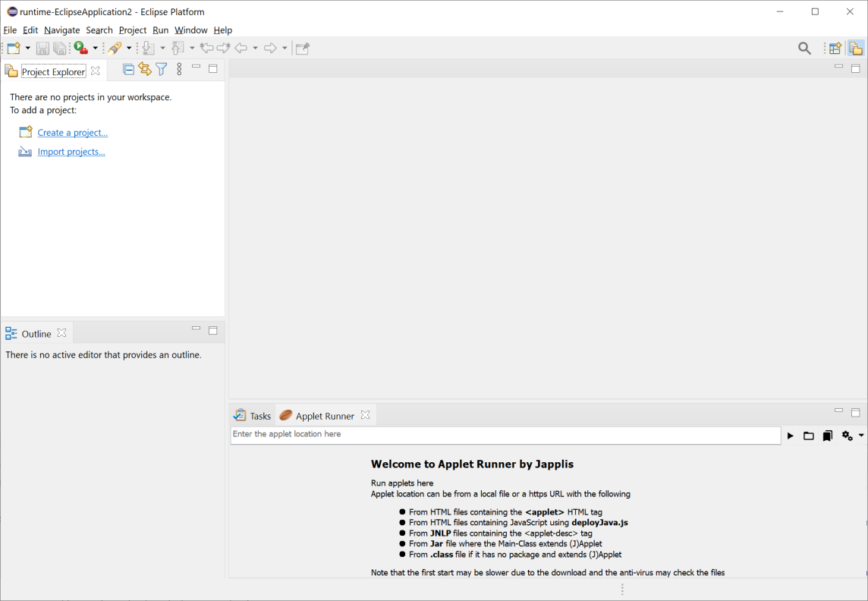Open the flashlight Search dropdown arrow
The width and height of the screenshot is (868, 601).
pyautogui.click(x=129, y=48)
